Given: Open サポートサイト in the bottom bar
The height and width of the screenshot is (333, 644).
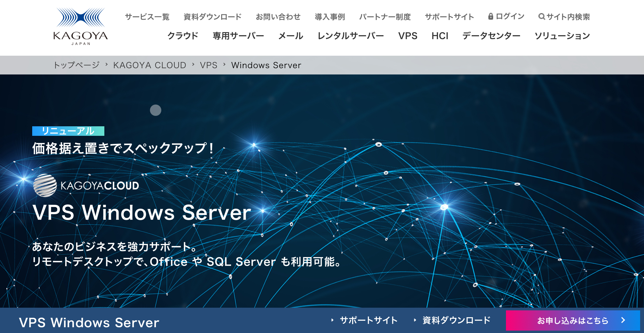Looking at the screenshot, I should coord(369,320).
